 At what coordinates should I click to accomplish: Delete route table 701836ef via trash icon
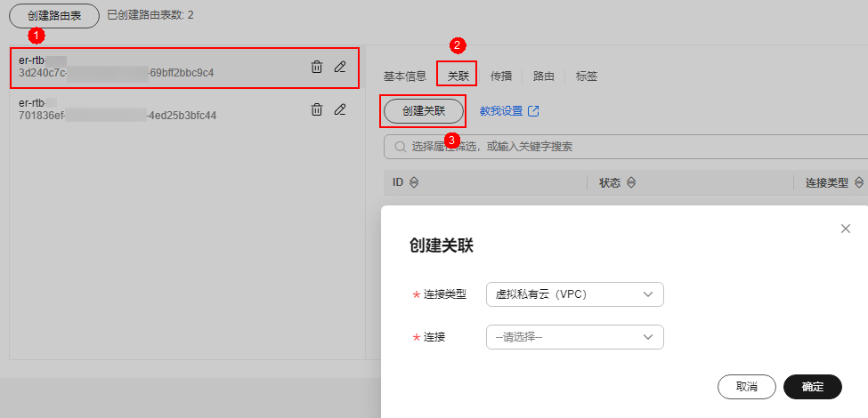(x=317, y=109)
